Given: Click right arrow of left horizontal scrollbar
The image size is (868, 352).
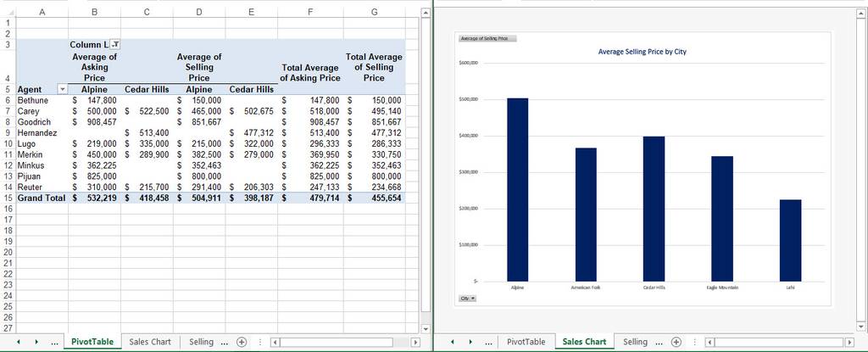Looking at the screenshot, I should pyautogui.click(x=415, y=343).
